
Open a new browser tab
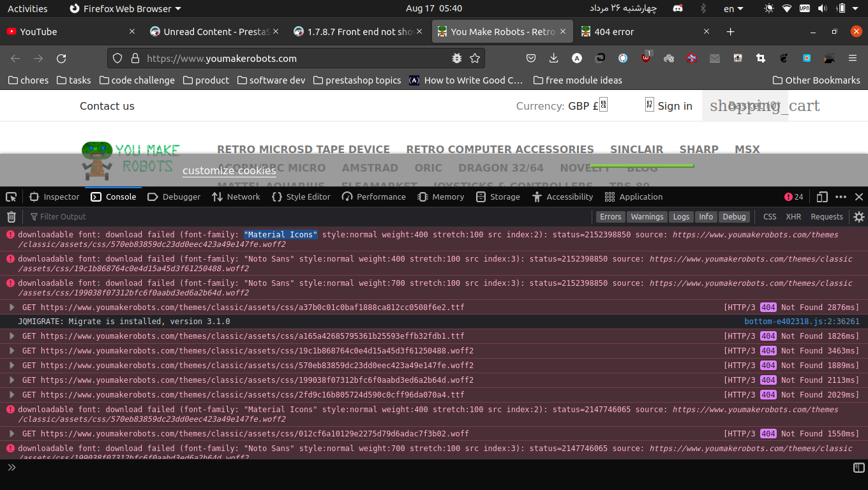pyautogui.click(x=731, y=32)
